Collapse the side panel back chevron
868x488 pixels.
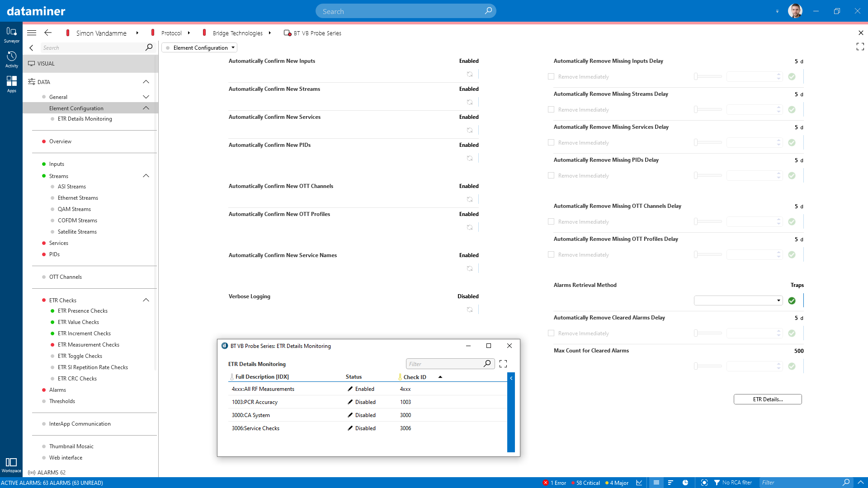[31, 47]
